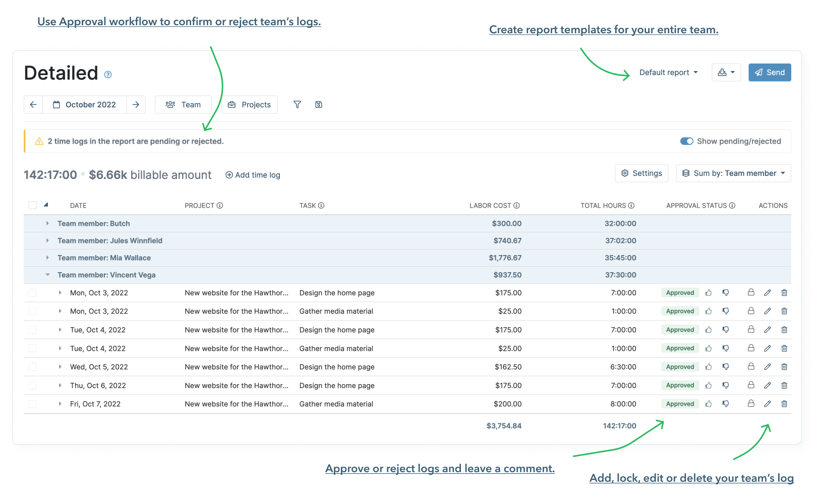This screenshot has height=504, width=820.
Task: Click the DATE column header
Action: (78, 206)
